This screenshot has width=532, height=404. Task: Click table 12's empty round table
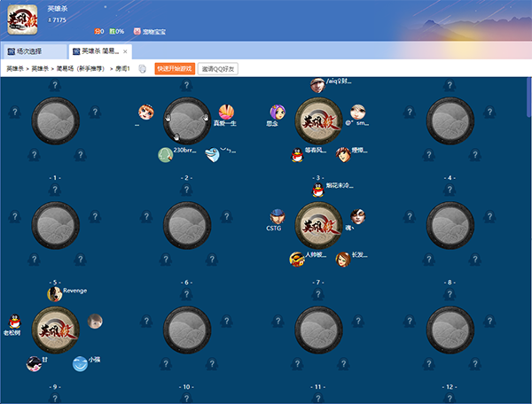point(450,330)
